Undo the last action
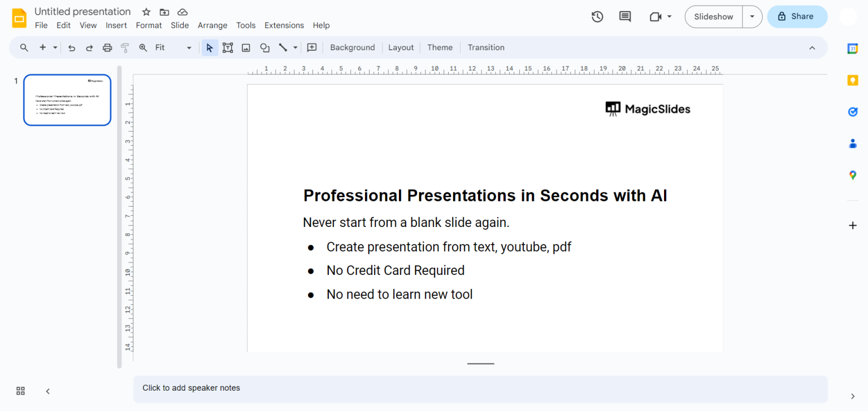The image size is (868, 411). pos(72,47)
